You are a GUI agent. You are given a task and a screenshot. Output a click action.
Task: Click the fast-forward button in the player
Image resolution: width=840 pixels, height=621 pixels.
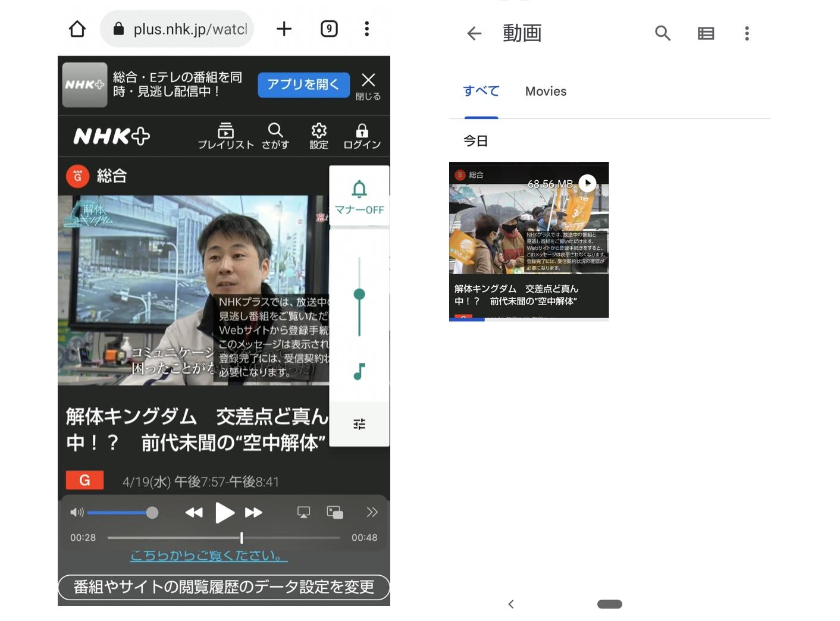(x=253, y=512)
